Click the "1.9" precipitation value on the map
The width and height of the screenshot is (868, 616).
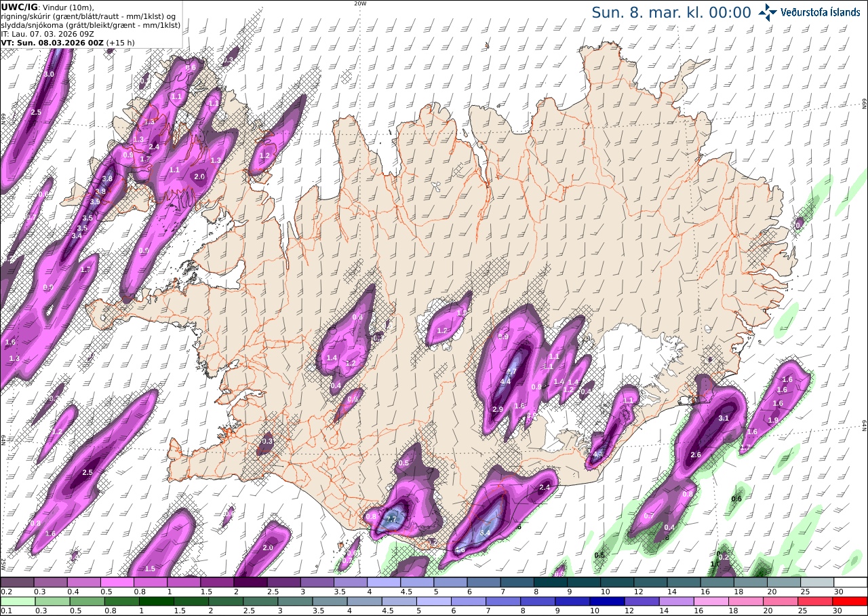pyautogui.click(x=773, y=421)
